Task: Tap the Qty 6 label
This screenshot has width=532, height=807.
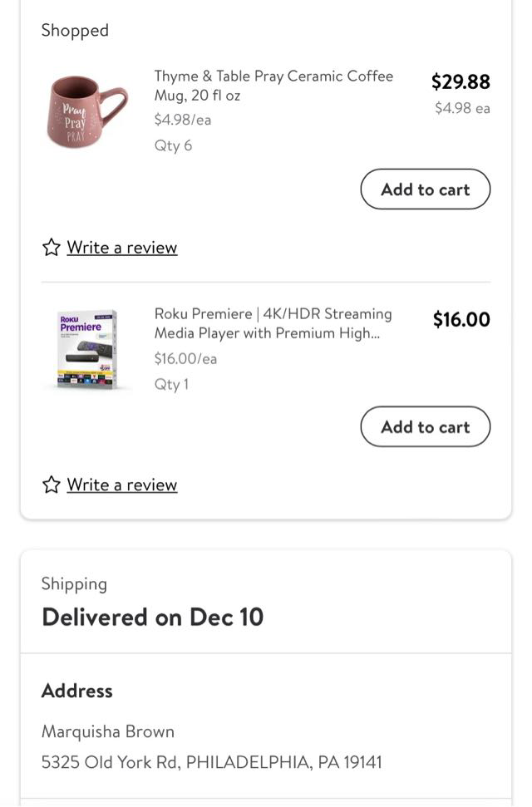Action: coord(173,145)
